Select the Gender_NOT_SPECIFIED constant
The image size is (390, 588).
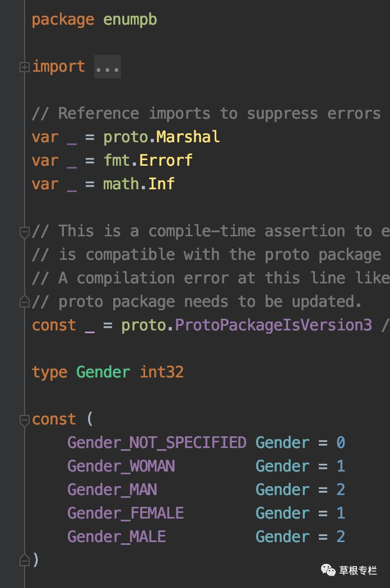coord(156,443)
